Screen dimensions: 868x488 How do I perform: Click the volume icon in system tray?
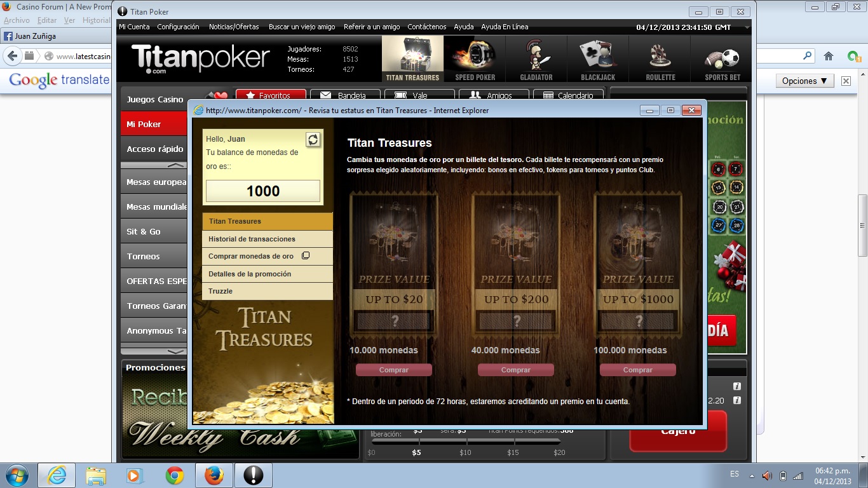pyautogui.click(x=767, y=475)
